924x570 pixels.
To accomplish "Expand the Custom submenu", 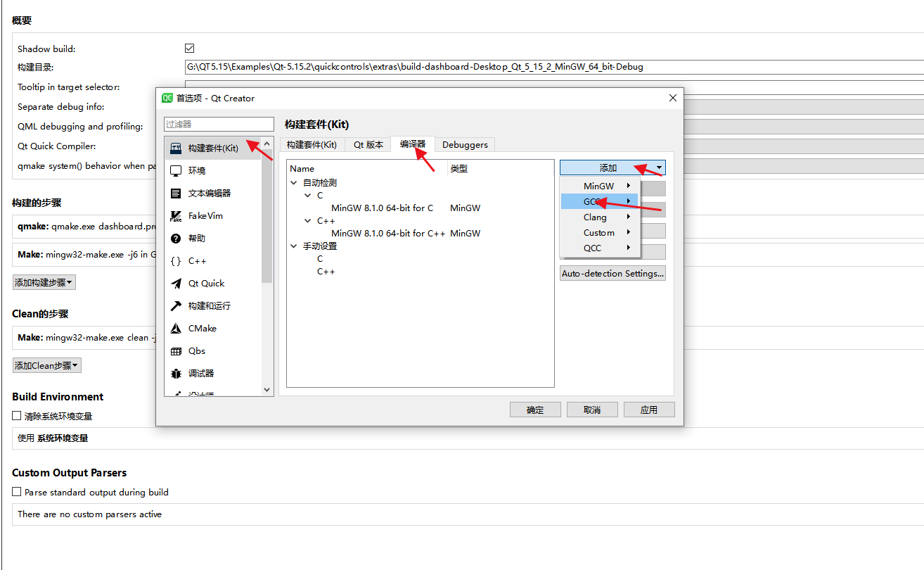I will (x=600, y=233).
